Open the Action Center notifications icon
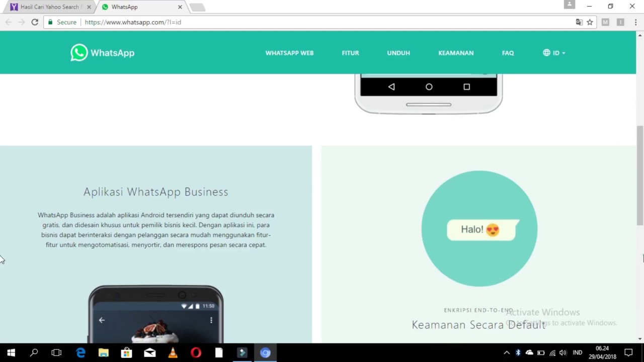 coord(628,353)
